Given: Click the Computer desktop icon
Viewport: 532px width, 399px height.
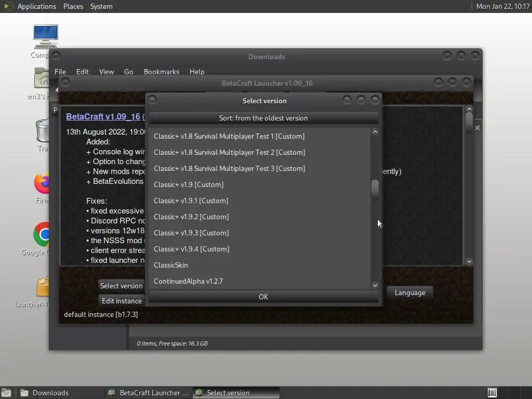Looking at the screenshot, I should (x=45, y=36).
